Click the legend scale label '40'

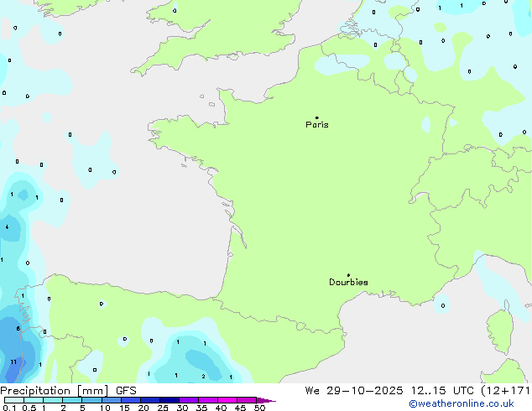[x=221, y=408]
